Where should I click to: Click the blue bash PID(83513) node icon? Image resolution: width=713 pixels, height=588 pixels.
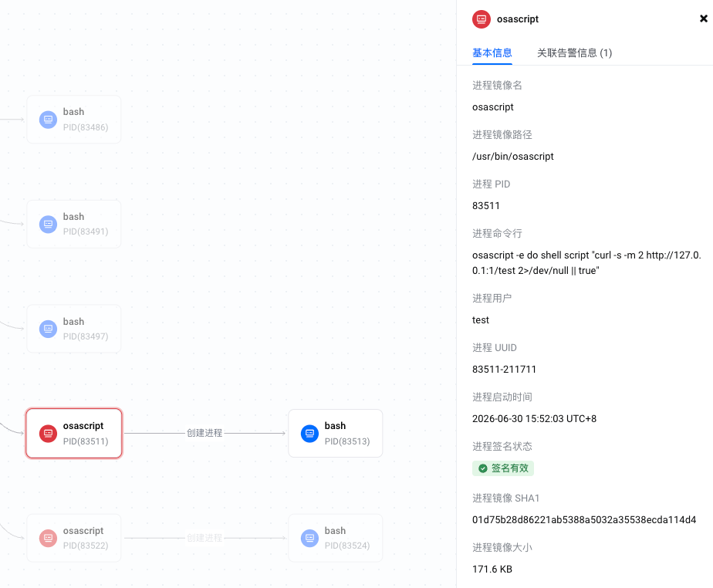(x=309, y=434)
